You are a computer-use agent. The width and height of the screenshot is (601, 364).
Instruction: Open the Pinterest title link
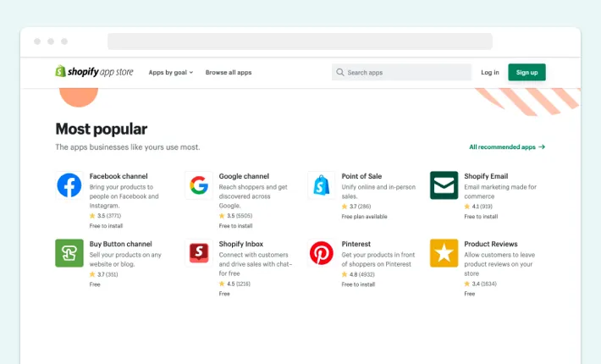click(x=356, y=244)
